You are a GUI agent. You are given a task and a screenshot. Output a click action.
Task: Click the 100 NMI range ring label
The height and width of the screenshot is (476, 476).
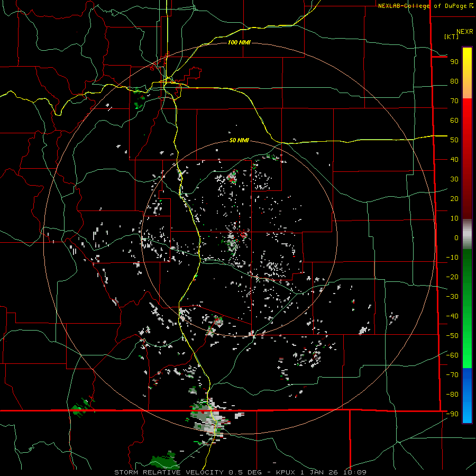coord(239,42)
